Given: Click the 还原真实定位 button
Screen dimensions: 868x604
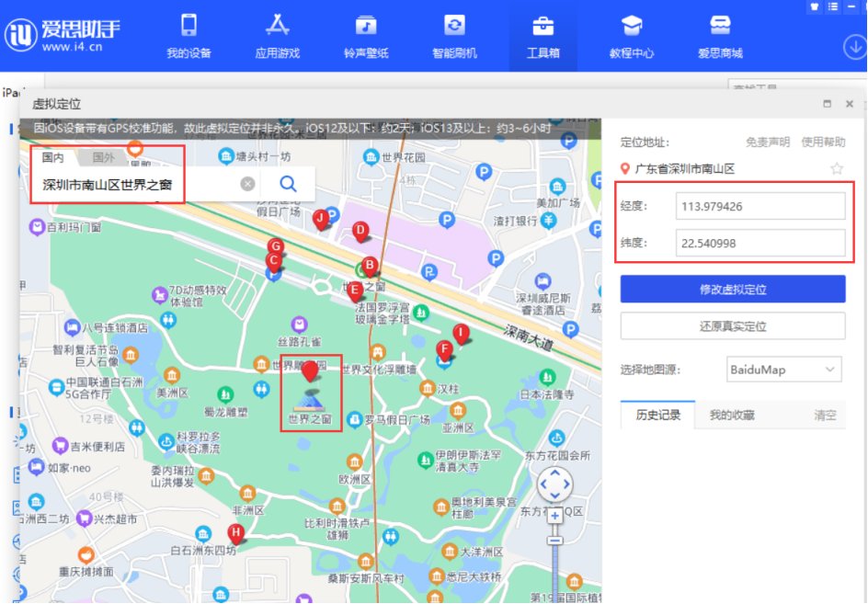Looking at the screenshot, I should (x=732, y=326).
